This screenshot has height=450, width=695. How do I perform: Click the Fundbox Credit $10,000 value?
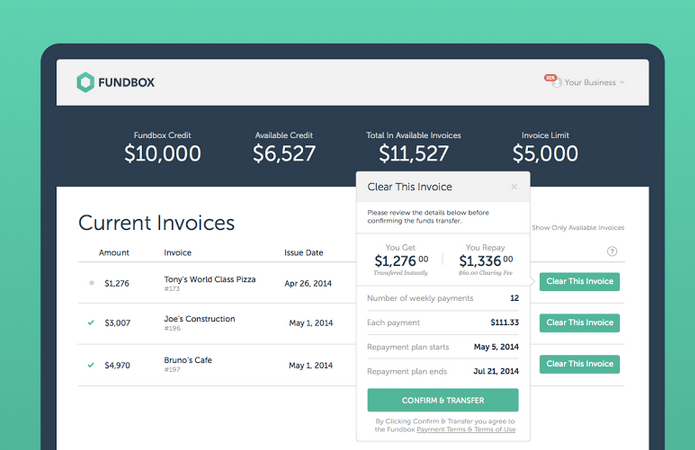pos(163,154)
